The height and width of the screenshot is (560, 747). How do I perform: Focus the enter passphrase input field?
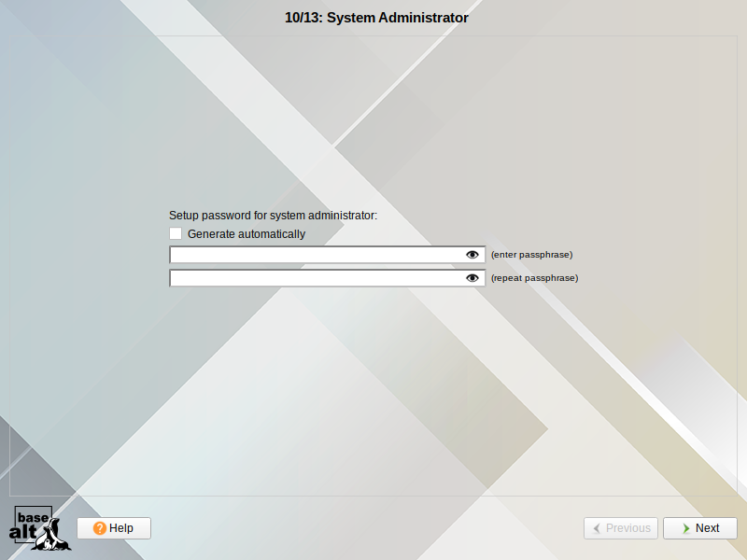tap(328, 255)
